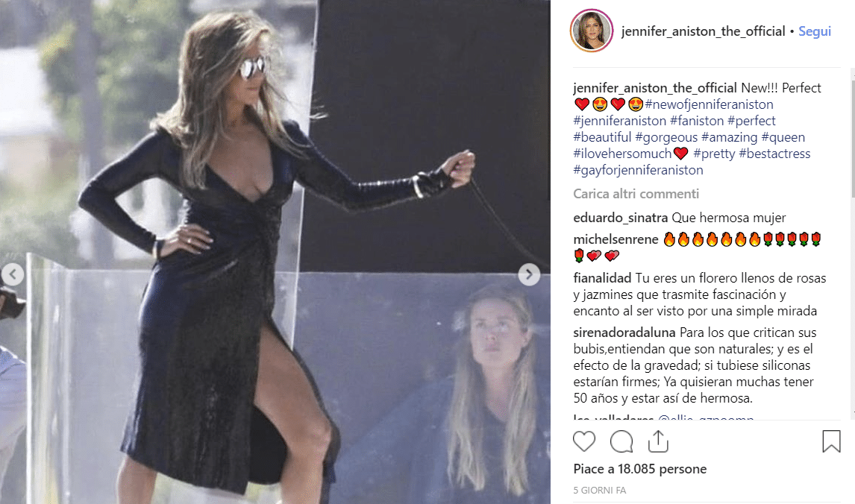Follow account via Segui link

[x=815, y=31]
